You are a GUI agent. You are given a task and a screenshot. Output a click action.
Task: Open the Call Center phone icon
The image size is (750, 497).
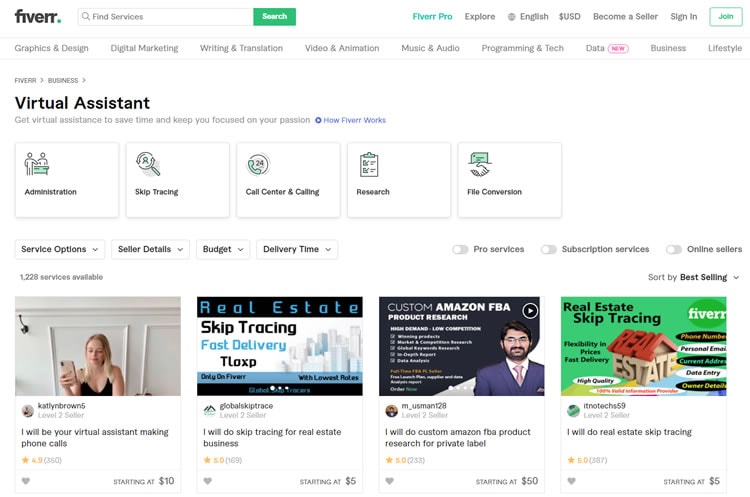258,164
